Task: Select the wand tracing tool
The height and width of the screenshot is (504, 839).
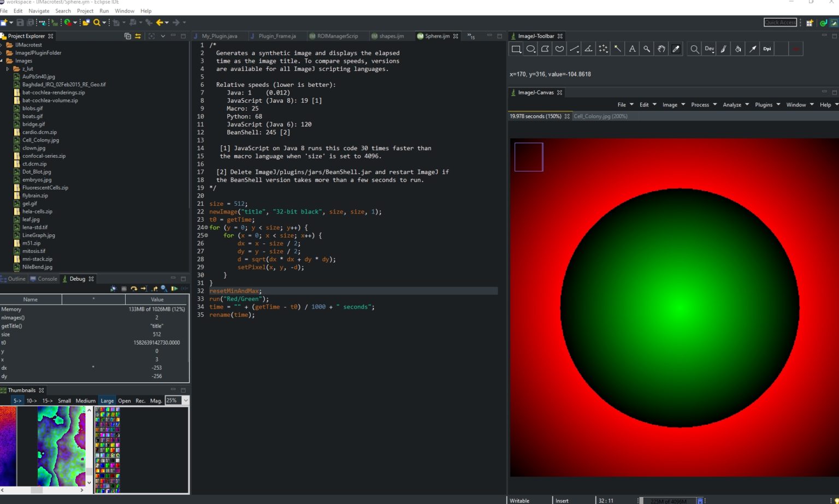Action: [x=618, y=48]
